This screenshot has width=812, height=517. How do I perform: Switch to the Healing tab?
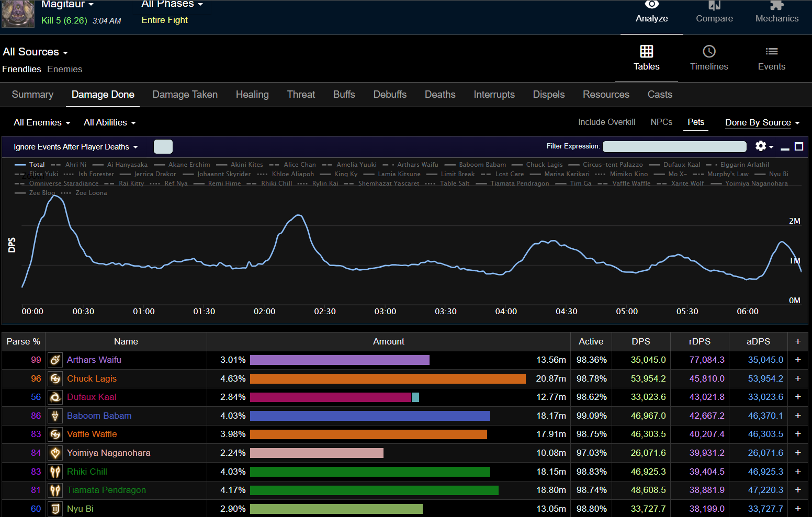252,95
